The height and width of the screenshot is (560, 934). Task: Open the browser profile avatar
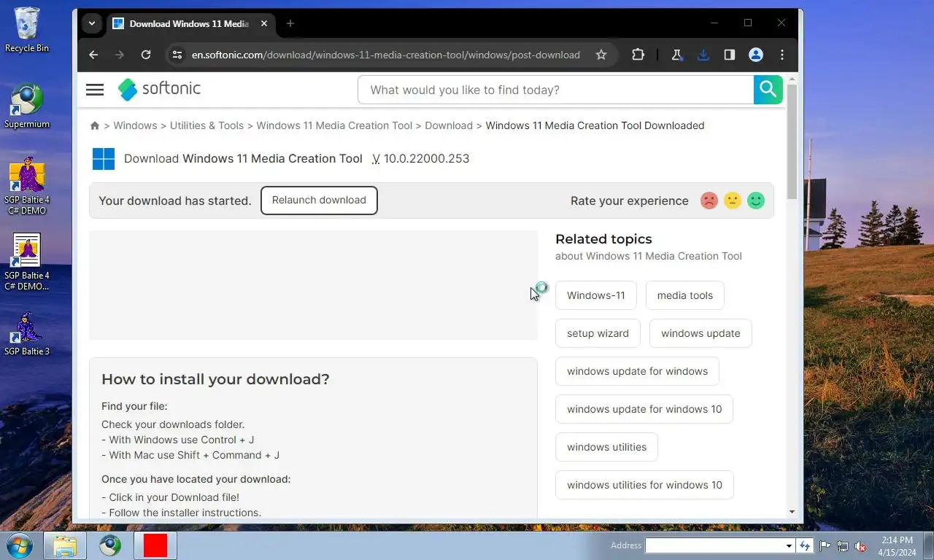tap(756, 55)
